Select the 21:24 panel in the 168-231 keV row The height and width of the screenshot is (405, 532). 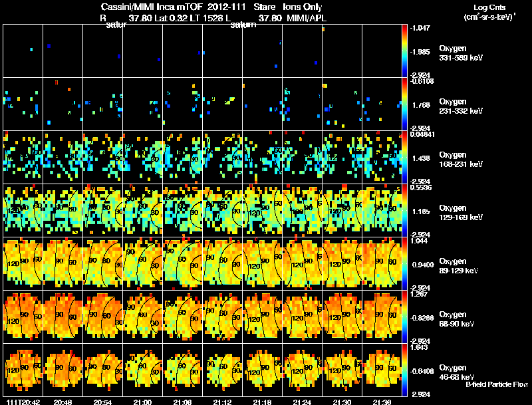coord(303,158)
